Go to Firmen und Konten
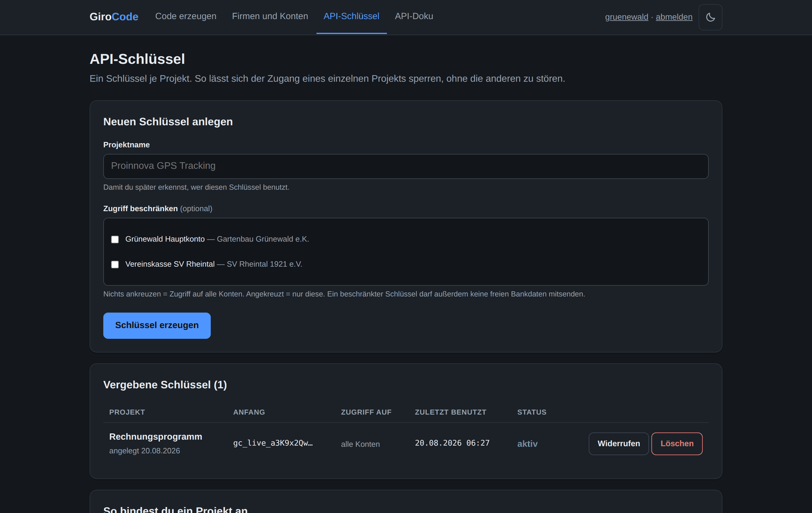 [270, 17]
